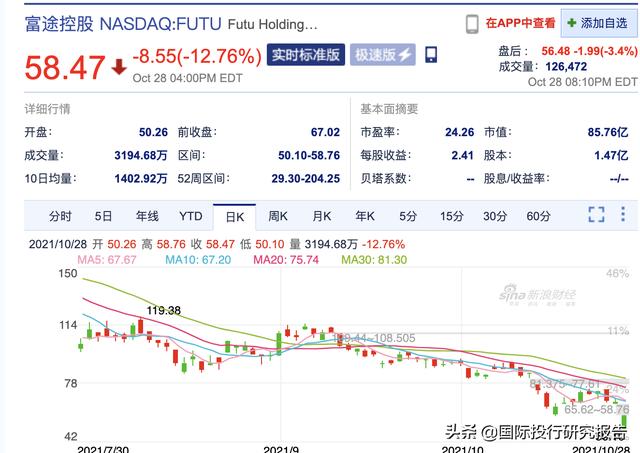Select the 周K chart tab
This screenshot has width=640, height=453.
pyautogui.click(x=278, y=216)
